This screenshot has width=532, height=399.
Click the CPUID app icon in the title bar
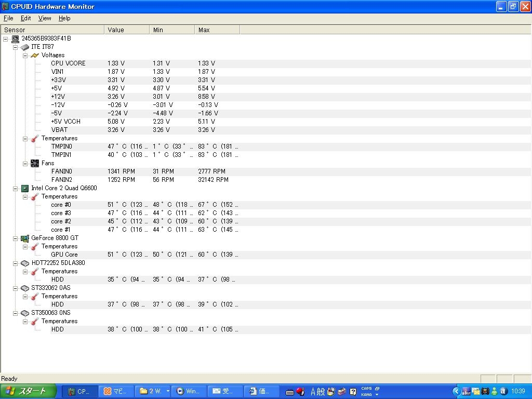(x=5, y=6)
